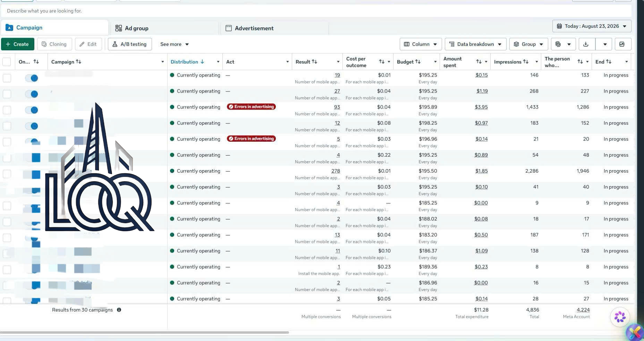The height and width of the screenshot is (341, 644).
Task: Open the Result column header dropdown
Action: click(x=338, y=62)
